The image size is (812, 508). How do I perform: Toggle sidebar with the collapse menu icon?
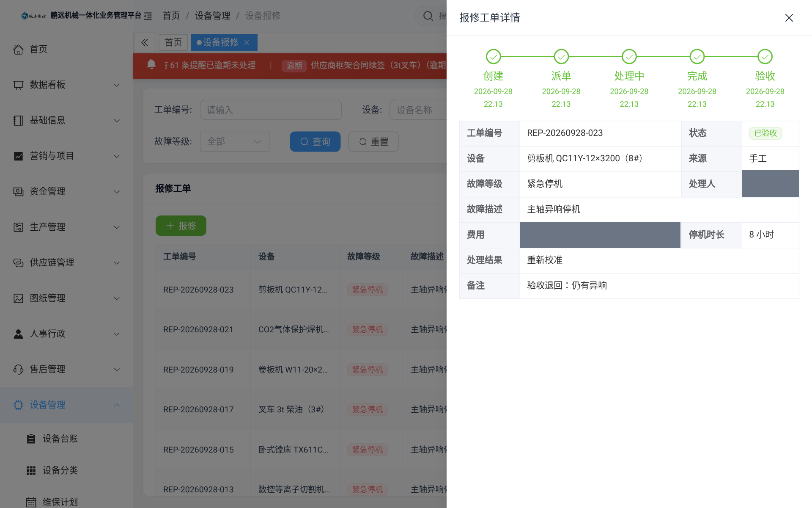pos(148,16)
